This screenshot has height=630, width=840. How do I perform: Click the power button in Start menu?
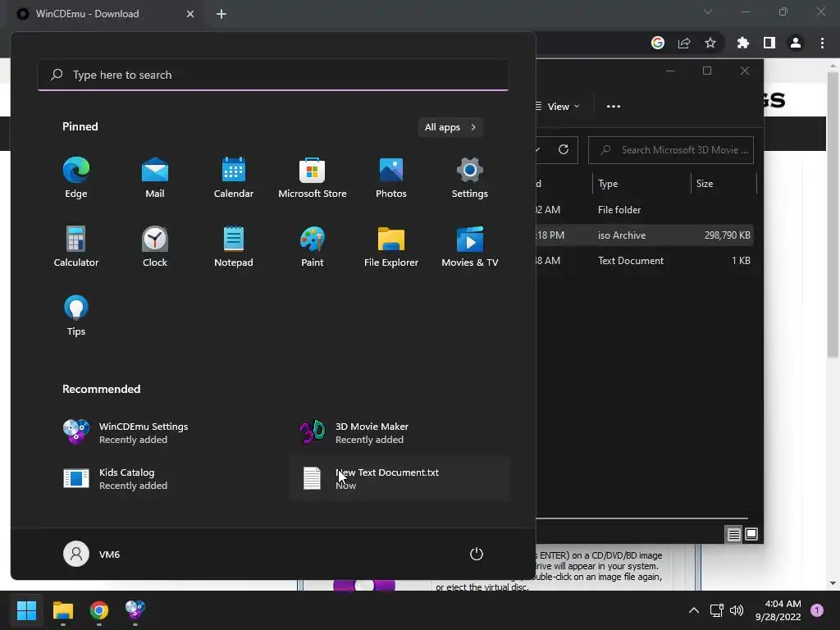coord(477,554)
